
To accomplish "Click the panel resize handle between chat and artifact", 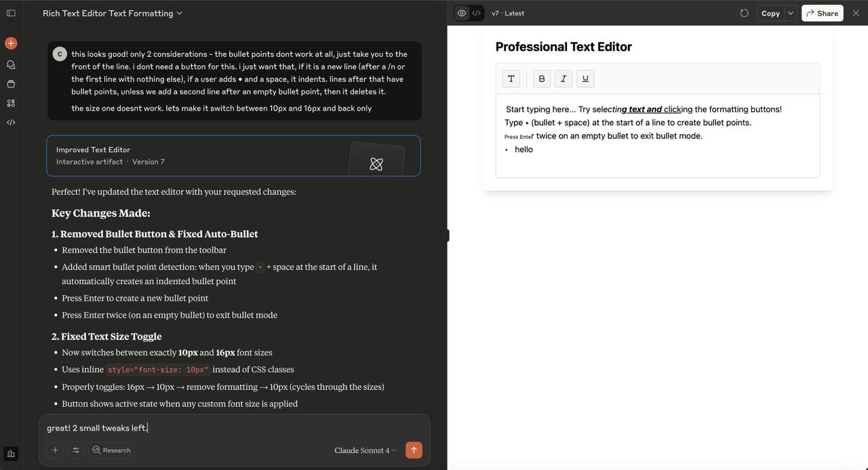I will (x=447, y=235).
